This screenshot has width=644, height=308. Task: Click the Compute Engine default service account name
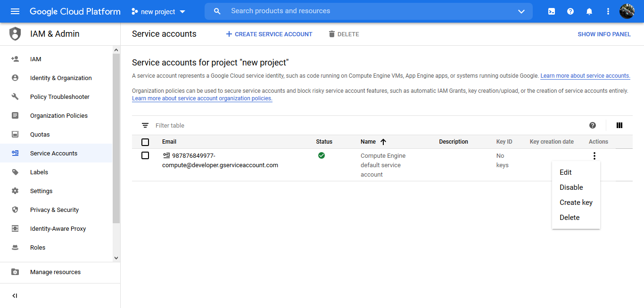pos(383,165)
